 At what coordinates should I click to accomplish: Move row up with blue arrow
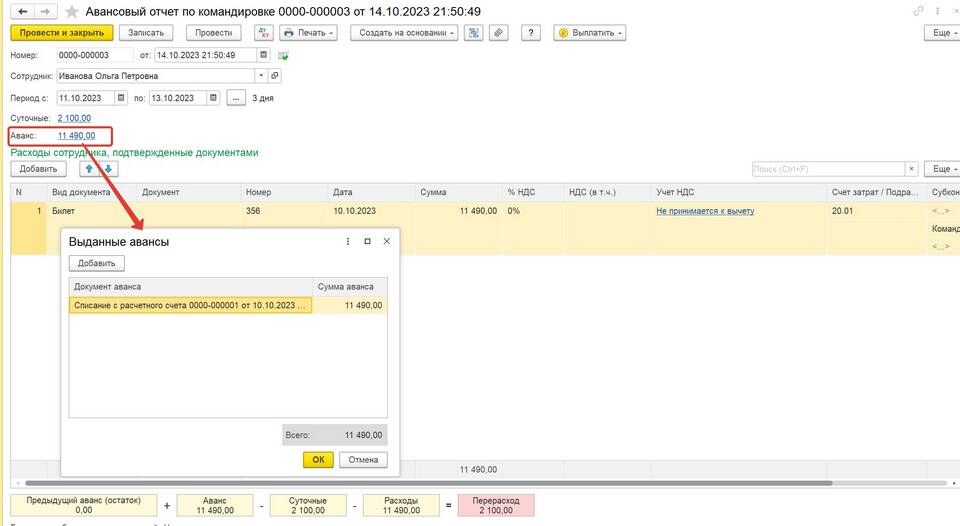[90, 170]
